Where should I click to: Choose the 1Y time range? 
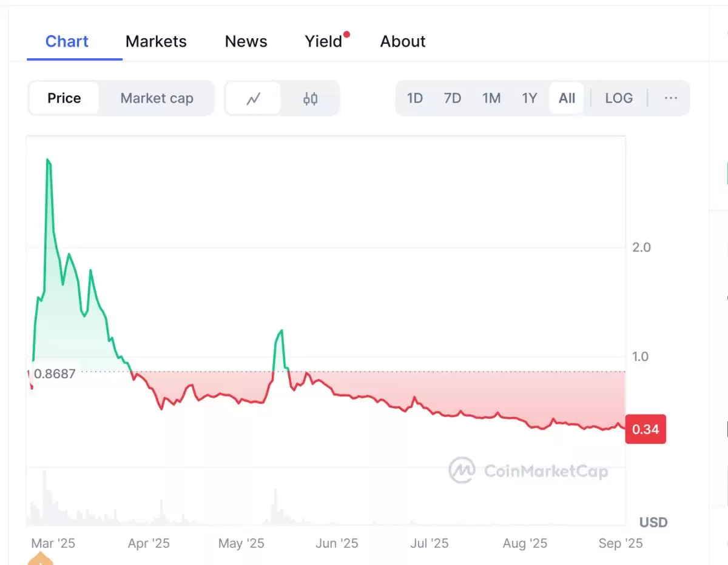coord(530,98)
